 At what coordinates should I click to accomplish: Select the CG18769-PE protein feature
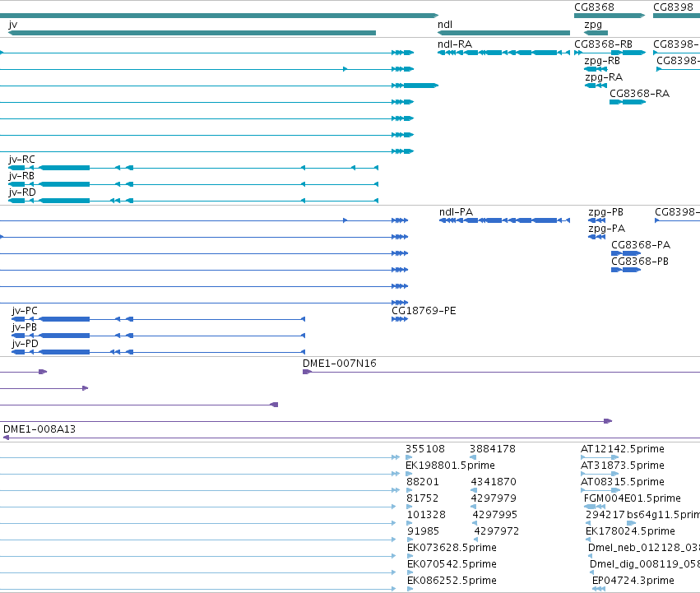(400, 319)
